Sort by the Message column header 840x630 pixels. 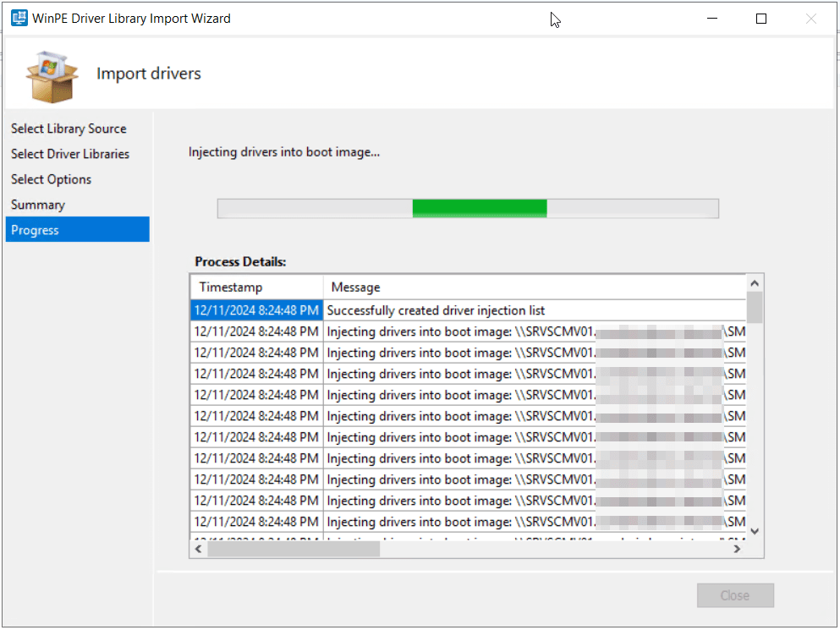tap(355, 288)
